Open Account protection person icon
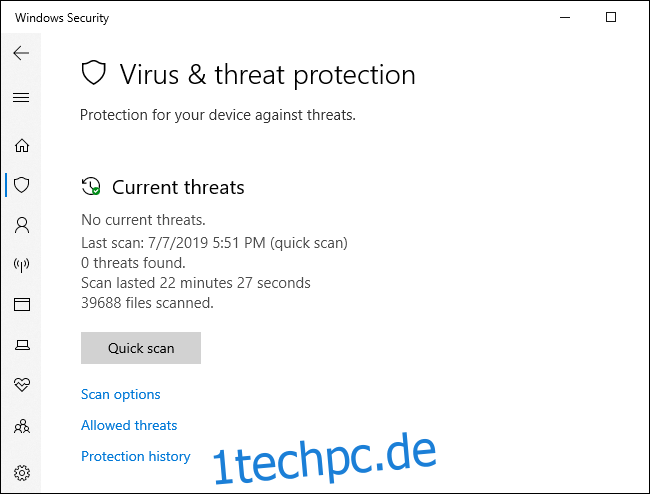 point(22,225)
